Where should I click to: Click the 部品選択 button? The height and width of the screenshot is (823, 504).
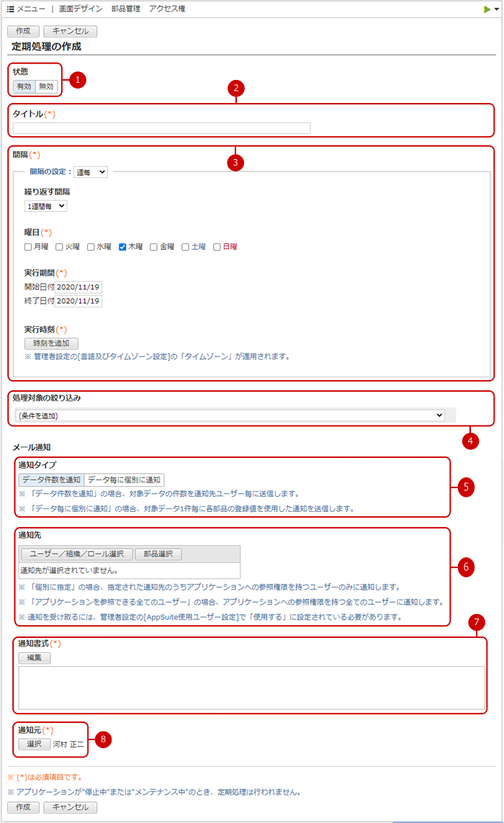[158, 554]
